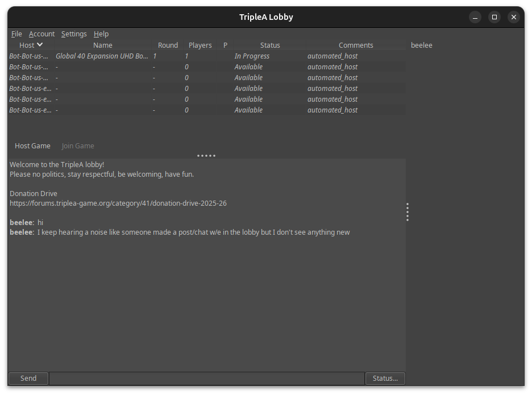Viewport: 532px width, 395px height.
Task: Select the Global 40 Expansion UHD game row
Action: [207, 56]
